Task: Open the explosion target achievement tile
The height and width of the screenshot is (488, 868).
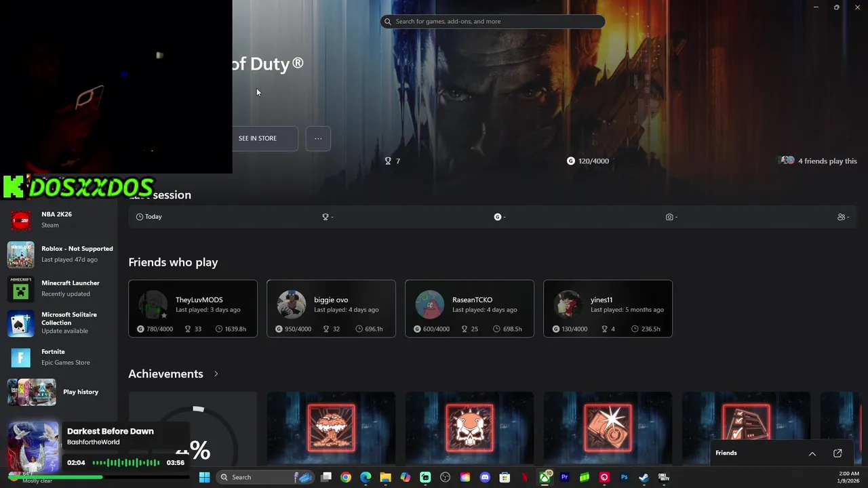Action: click(x=608, y=428)
